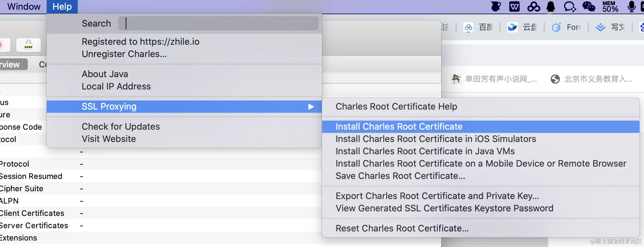The width and height of the screenshot is (644, 247).
Task: Click the MEM 50% memory indicator
Action: pyautogui.click(x=610, y=6)
